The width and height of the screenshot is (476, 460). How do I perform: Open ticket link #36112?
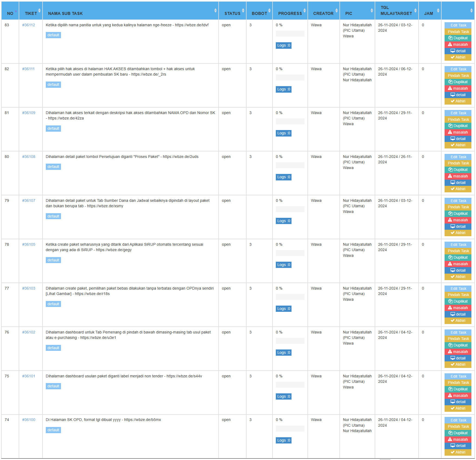[x=29, y=25]
